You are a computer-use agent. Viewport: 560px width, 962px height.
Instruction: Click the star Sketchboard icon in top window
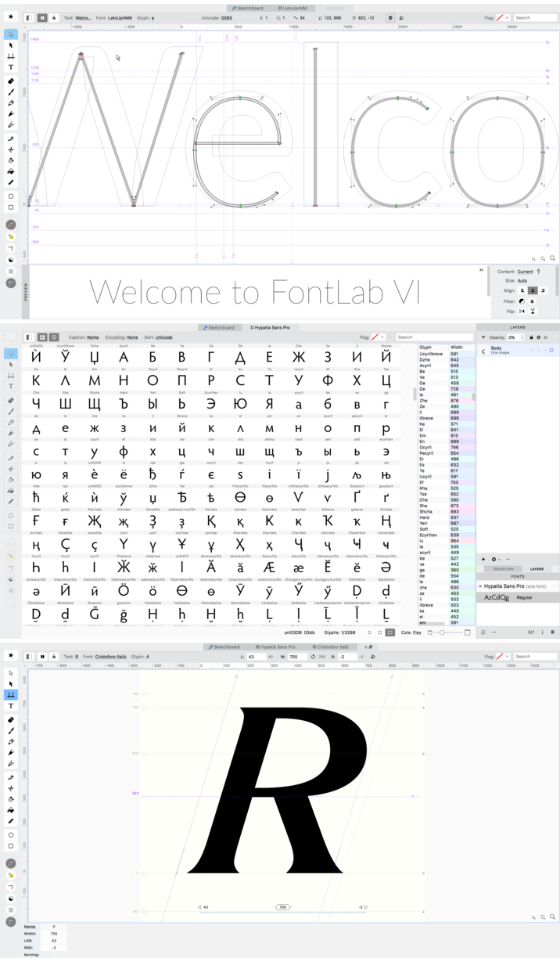point(11,16)
